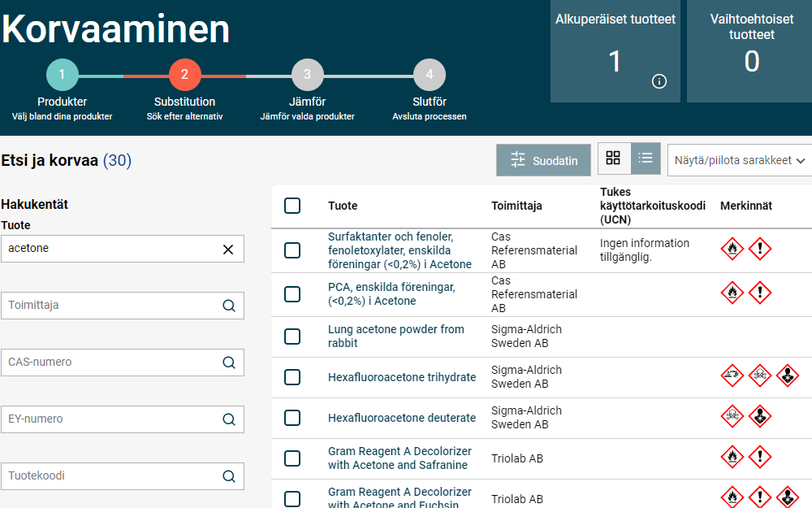The image size is (812, 508).
Task: Switch to list view icon
Action: 646,158
